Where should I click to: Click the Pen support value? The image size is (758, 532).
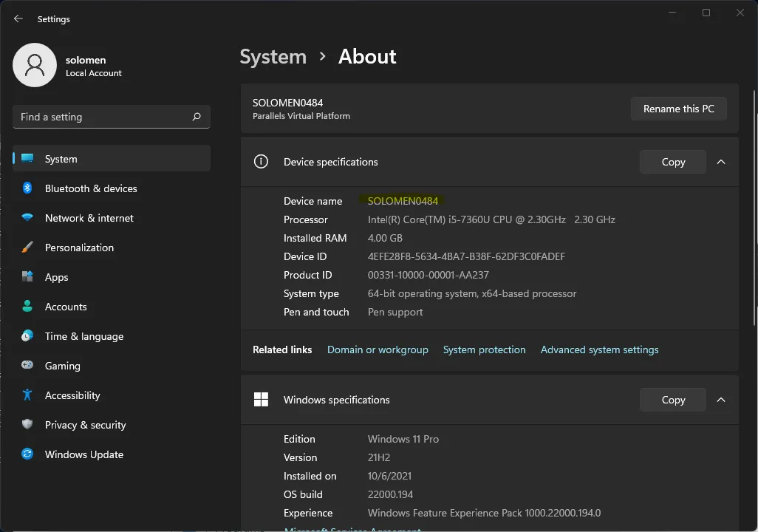click(x=395, y=312)
